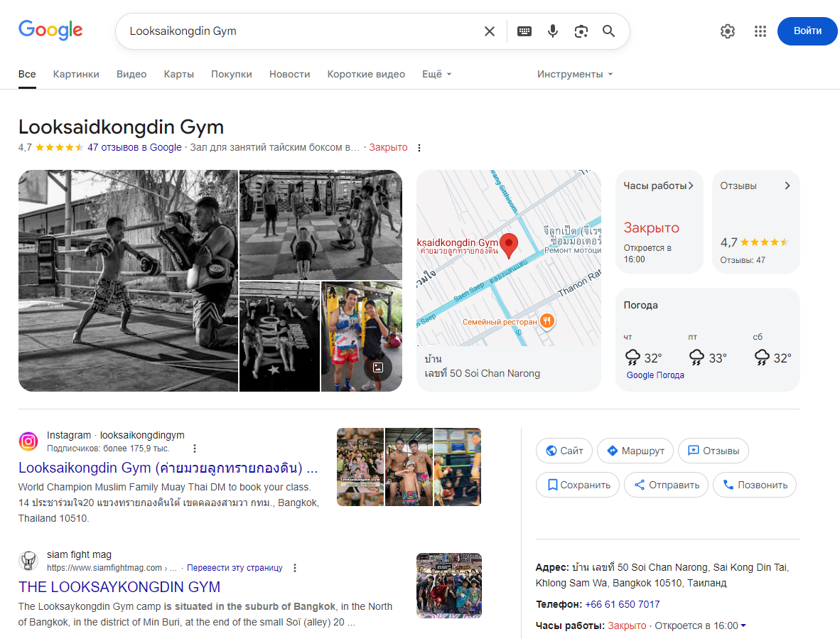Image resolution: width=840 pixels, height=639 pixels.
Task: Open the group training photo thumbnail
Action: [321, 225]
